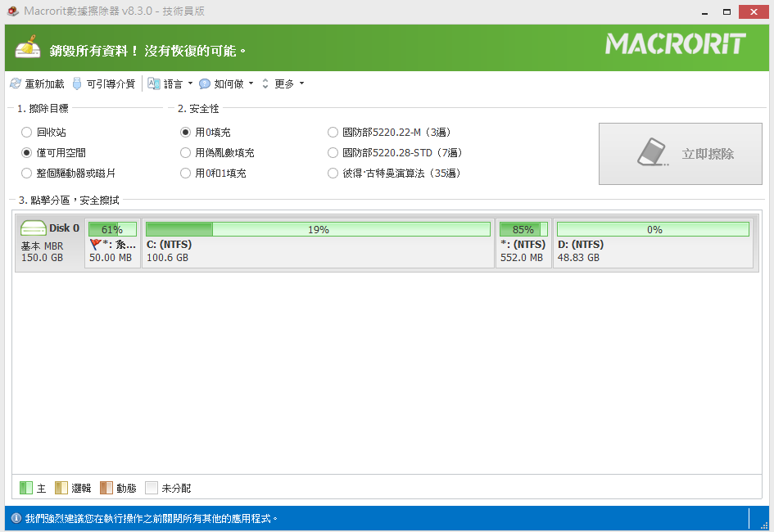Click the language icon in the toolbar
Image resolution: width=774 pixels, height=532 pixels.
pos(154,83)
